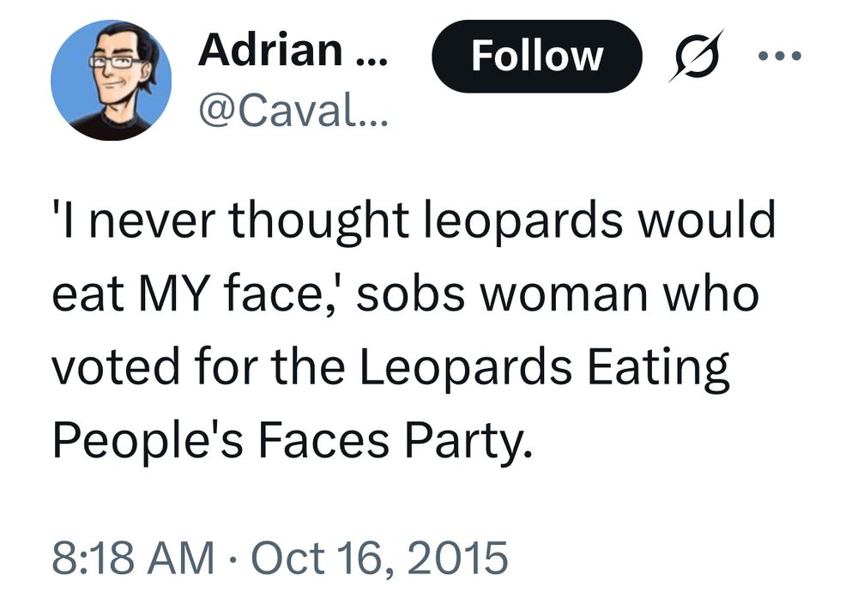The height and width of the screenshot is (616, 858).
Task: Click the word 'leopards' in first line
Action: [523, 221]
